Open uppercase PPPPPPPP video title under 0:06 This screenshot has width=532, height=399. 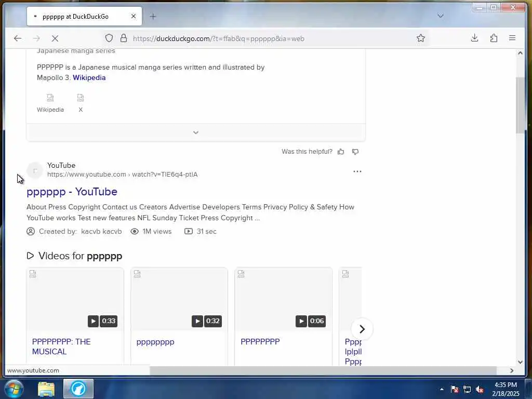point(260,342)
